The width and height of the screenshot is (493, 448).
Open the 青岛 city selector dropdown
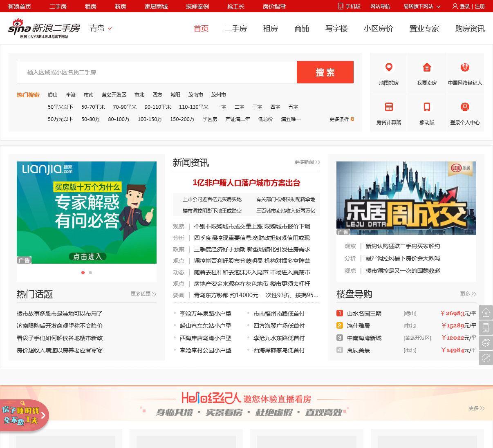pyautogui.click(x=101, y=28)
